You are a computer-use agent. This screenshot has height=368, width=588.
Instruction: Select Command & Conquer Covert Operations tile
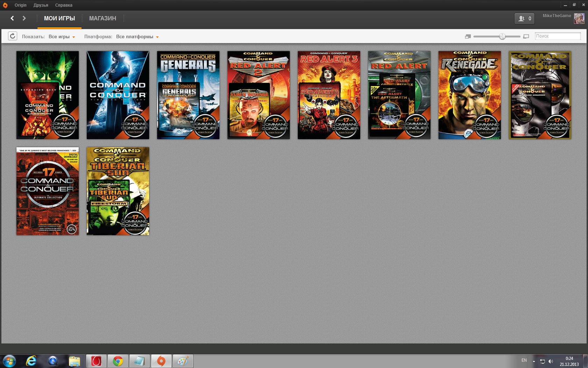tap(540, 95)
